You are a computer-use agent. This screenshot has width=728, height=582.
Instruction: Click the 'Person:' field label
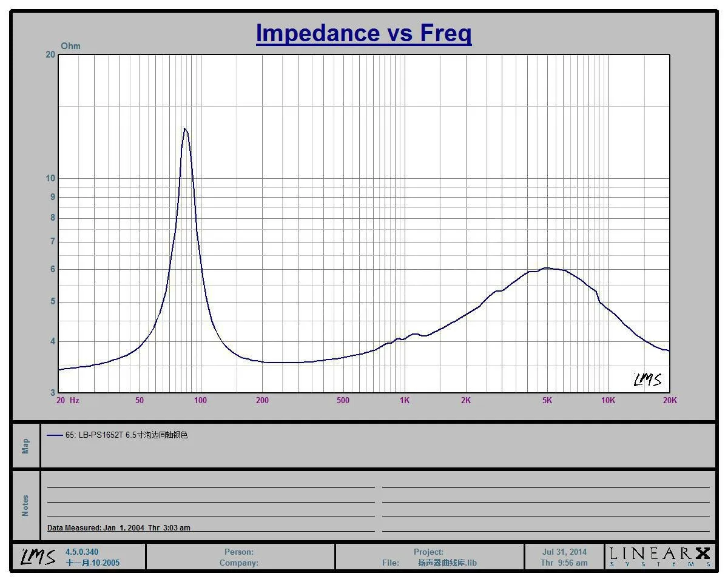[x=239, y=552]
